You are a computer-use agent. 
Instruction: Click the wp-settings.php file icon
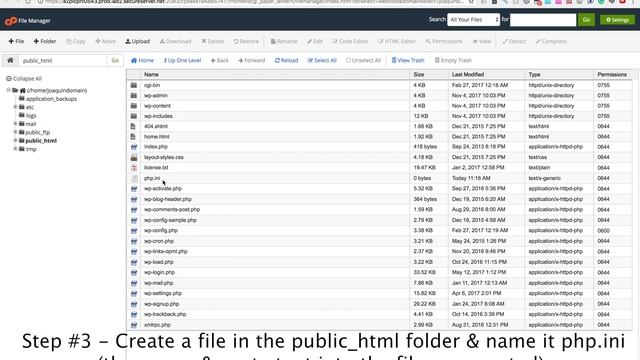pos(134,293)
